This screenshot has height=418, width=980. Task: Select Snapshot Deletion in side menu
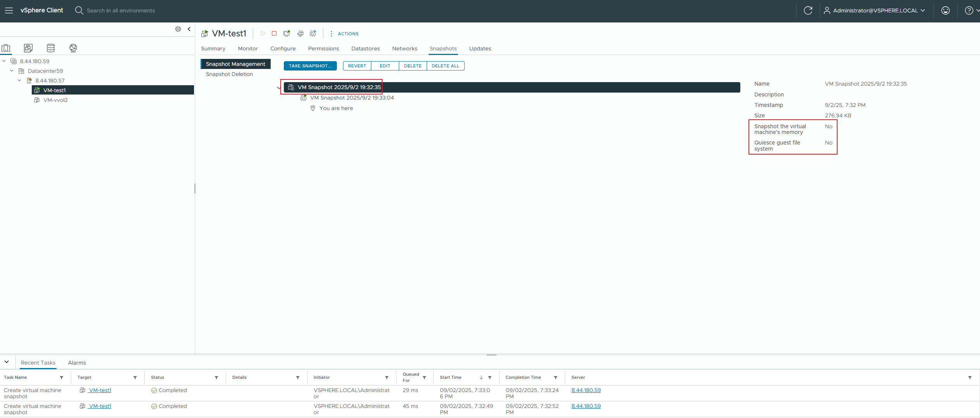tap(229, 74)
